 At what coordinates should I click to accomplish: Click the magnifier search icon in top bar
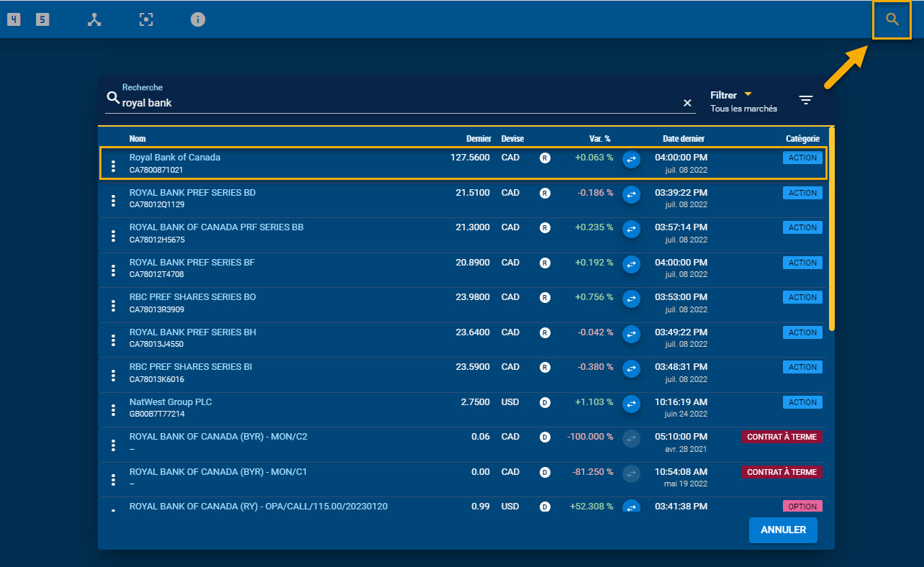click(892, 19)
